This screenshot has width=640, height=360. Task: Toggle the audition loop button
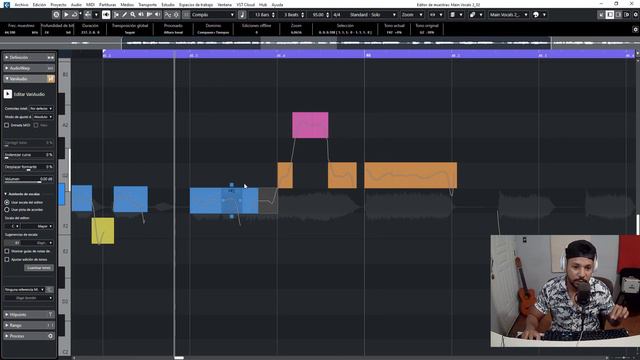pos(75,15)
